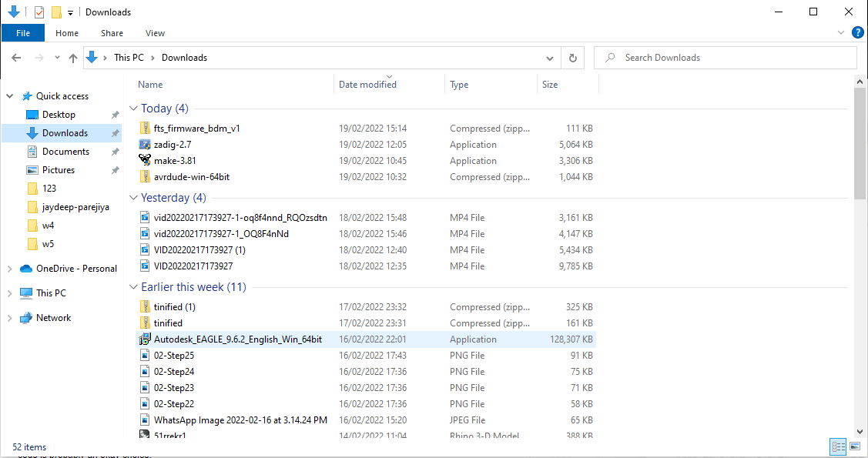
Task: Click the 128,307 KB size cell
Action: [571, 339]
